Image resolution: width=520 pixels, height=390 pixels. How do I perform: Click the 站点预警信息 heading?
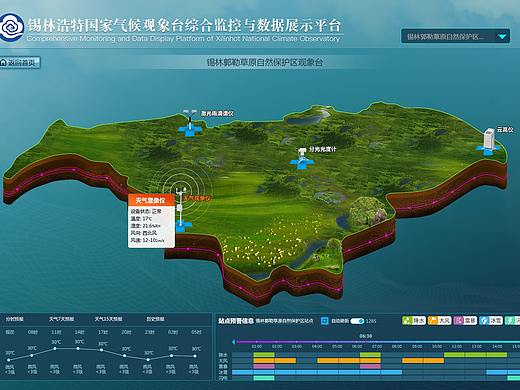coord(236,321)
